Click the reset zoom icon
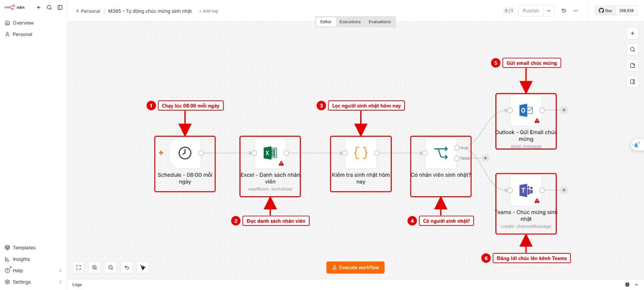The image size is (644, 290). [126, 267]
